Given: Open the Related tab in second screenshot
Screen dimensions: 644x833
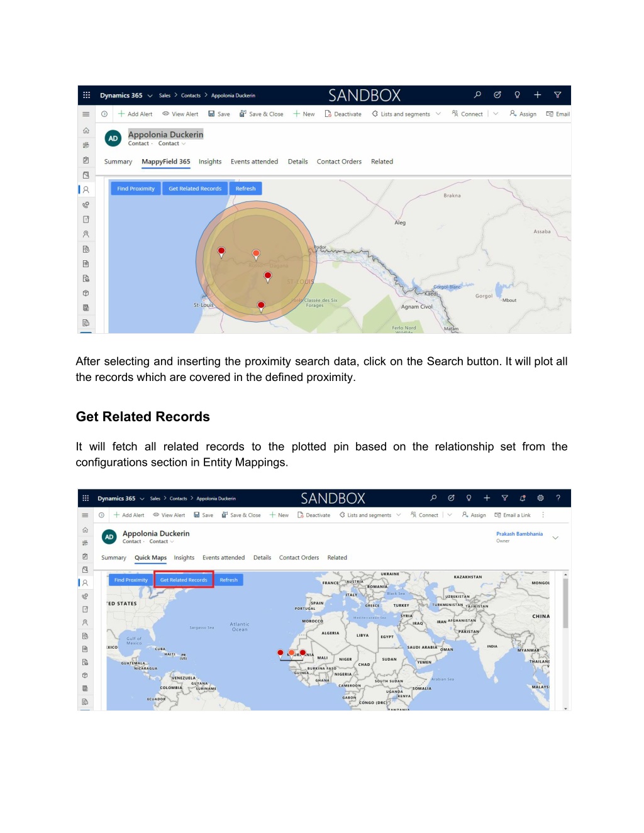Looking at the screenshot, I should click(337, 558).
